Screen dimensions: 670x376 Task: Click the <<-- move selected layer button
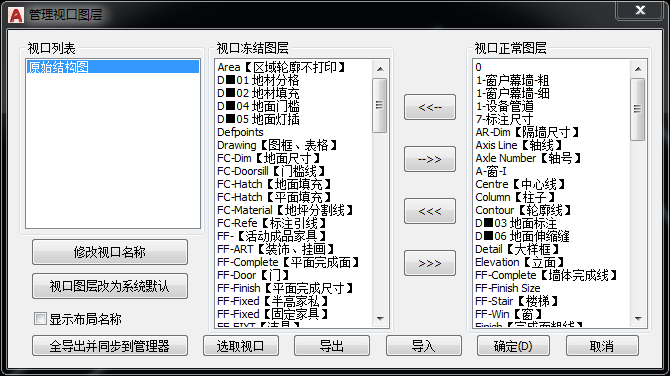tap(430, 107)
